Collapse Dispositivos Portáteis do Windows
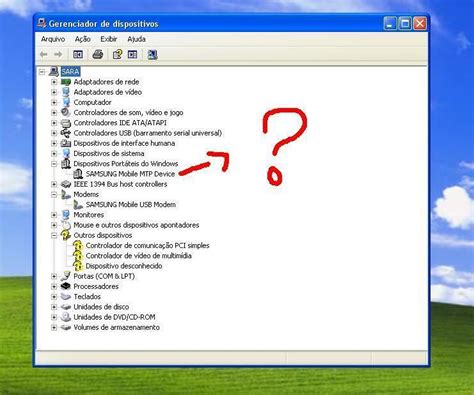 click(54, 164)
